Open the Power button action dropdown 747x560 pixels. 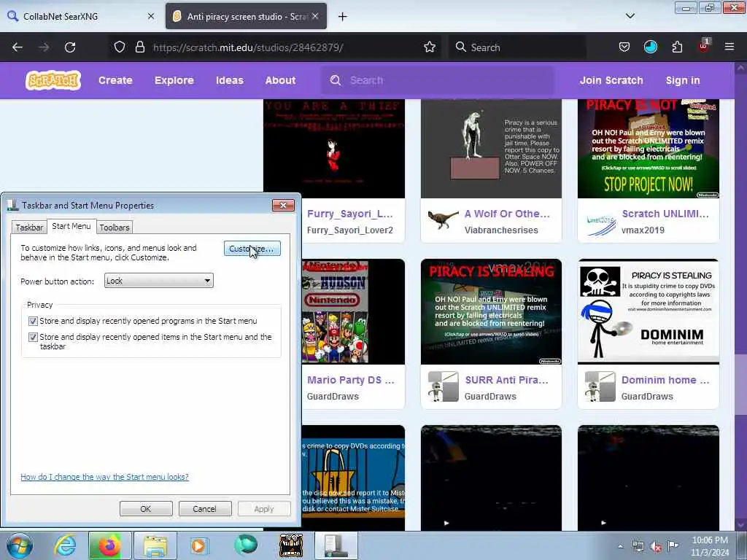(x=158, y=281)
